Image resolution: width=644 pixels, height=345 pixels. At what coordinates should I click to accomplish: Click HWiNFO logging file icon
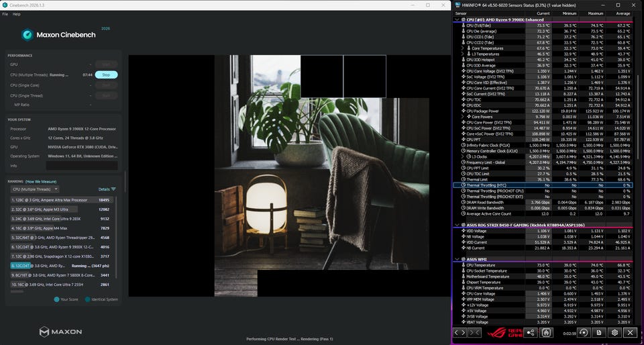pyautogui.click(x=599, y=333)
